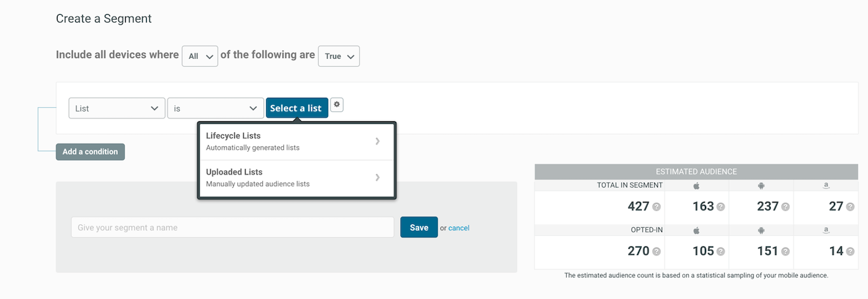The width and height of the screenshot is (868, 299).
Task: Open the 'All' match dropdown
Action: 200,56
